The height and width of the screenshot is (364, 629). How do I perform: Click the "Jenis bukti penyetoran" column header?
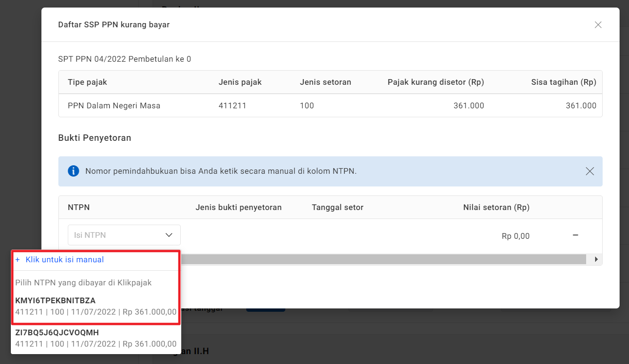pyautogui.click(x=238, y=207)
